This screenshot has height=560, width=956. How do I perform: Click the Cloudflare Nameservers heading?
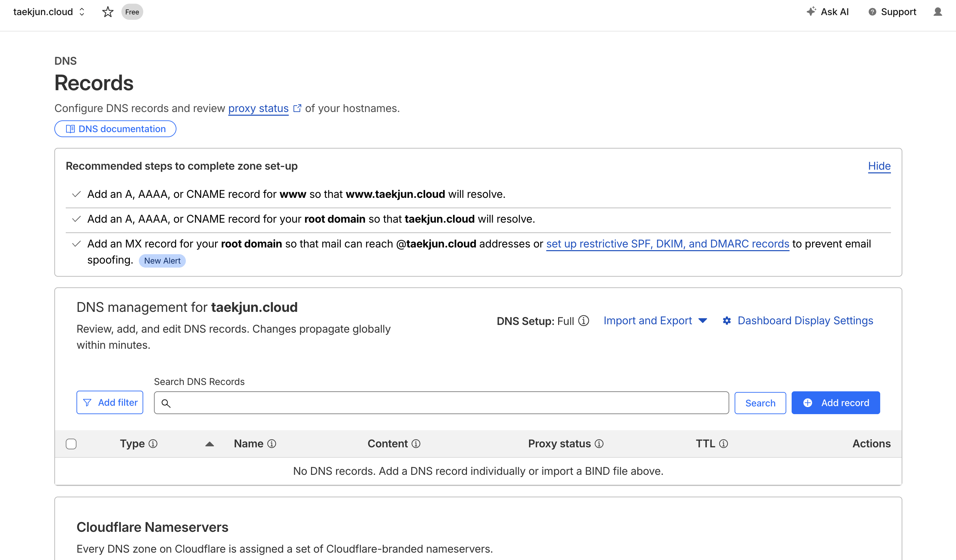[153, 527]
